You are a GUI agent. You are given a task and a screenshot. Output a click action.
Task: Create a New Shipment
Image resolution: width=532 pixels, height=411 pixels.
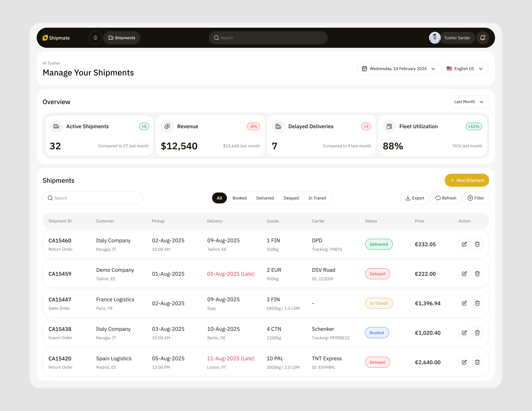point(467,180)
